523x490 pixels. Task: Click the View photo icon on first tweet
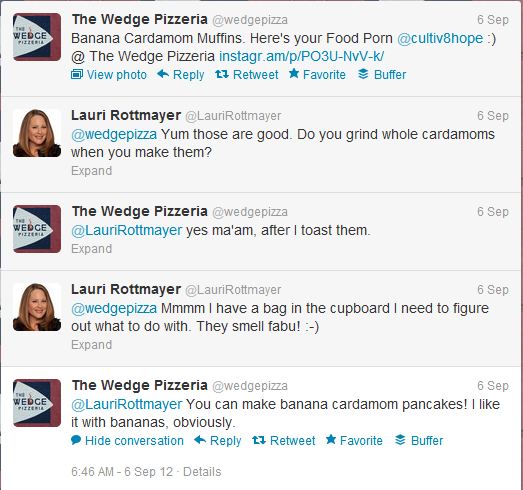pyautogui.click(x=77, y=74)
